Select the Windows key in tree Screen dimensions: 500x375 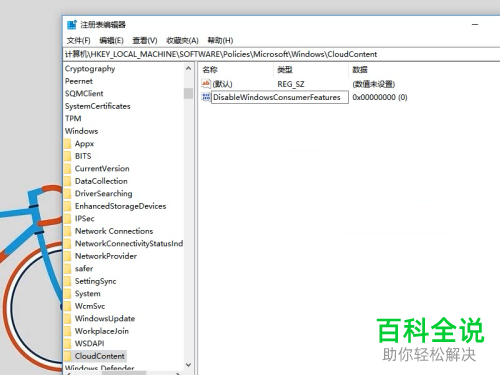click(81, 131)
